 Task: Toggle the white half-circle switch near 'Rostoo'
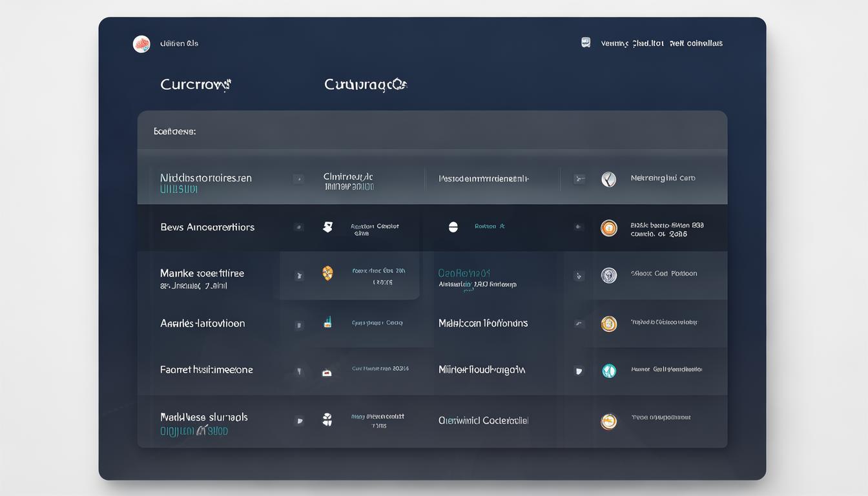click(453, 227)
